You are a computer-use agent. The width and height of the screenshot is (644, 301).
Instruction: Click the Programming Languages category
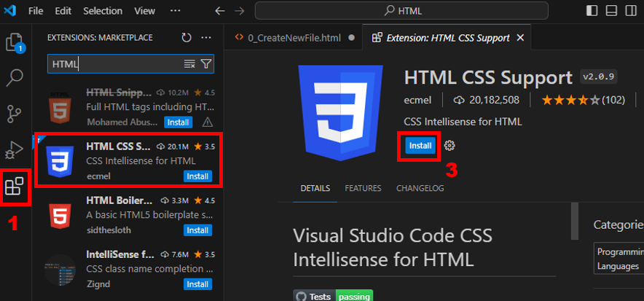click(x=619, y=259)
